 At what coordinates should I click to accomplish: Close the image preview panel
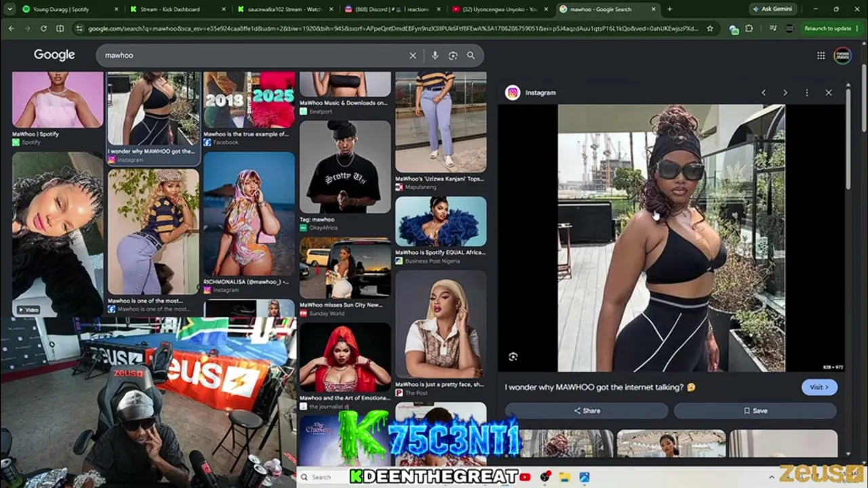(x=828, y=93)
